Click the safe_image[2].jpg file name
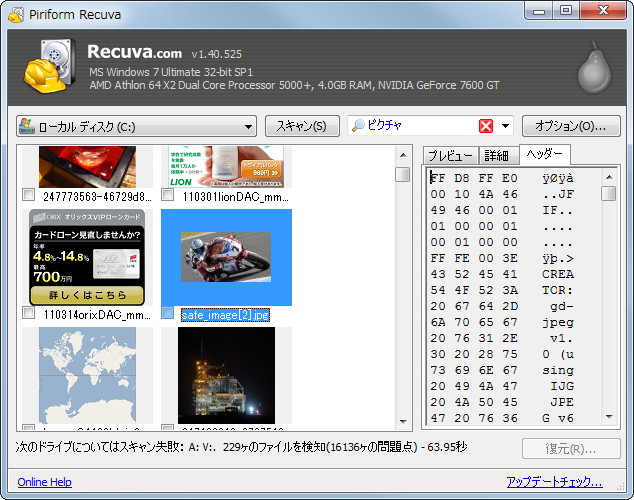The image size is (634, 500). tap(225, 315)
